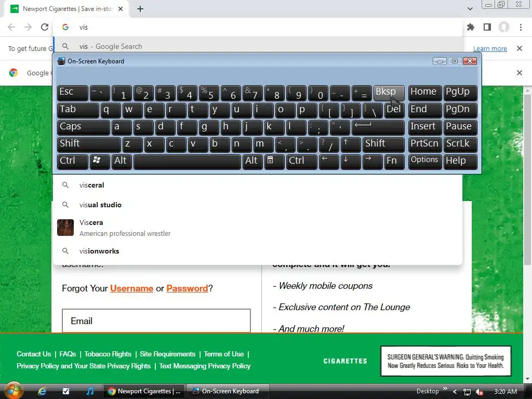Tap the Del key

point(394,110)
